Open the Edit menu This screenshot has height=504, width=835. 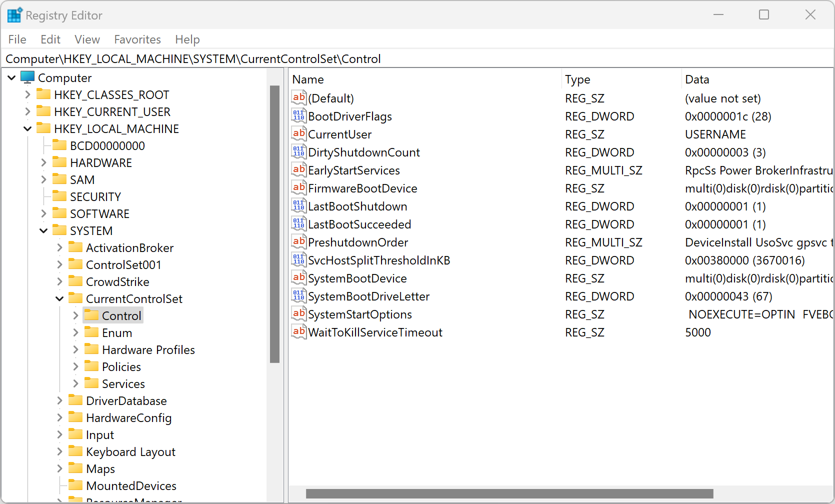coord(50,39)
